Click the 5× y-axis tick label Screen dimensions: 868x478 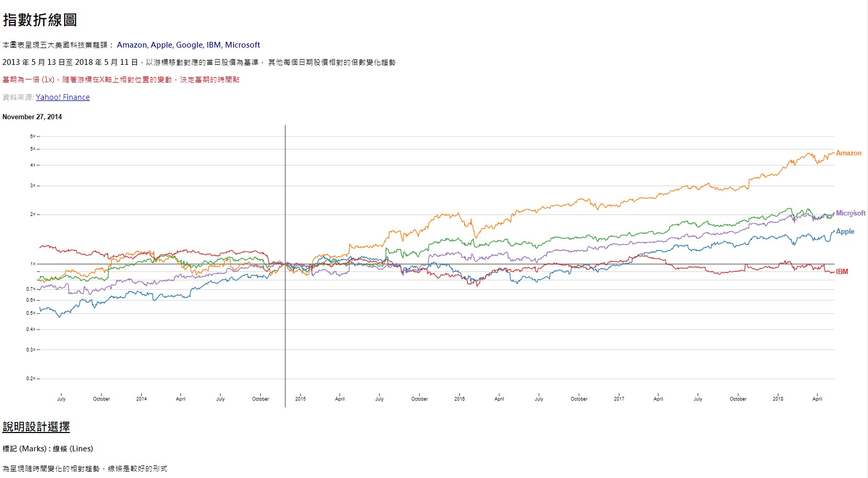[x=32, y=149]
